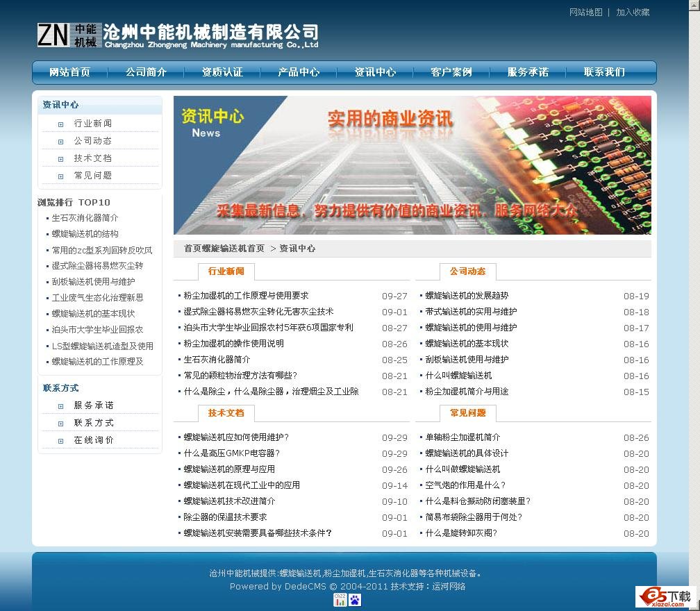Click the plus icon beside 服务承诺 in sidebar
Image resolution: width=700 pixels, height=611 pixels.
tap(60, 406)
